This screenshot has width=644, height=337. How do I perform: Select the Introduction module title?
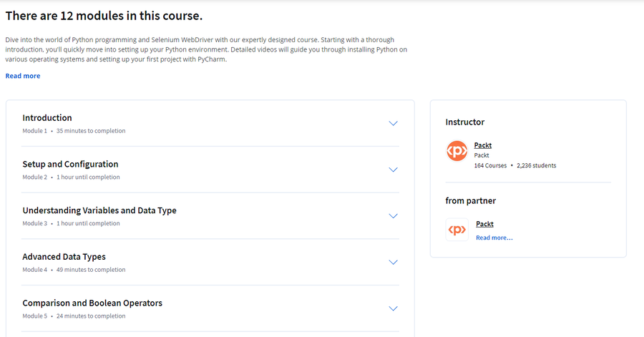47,118
